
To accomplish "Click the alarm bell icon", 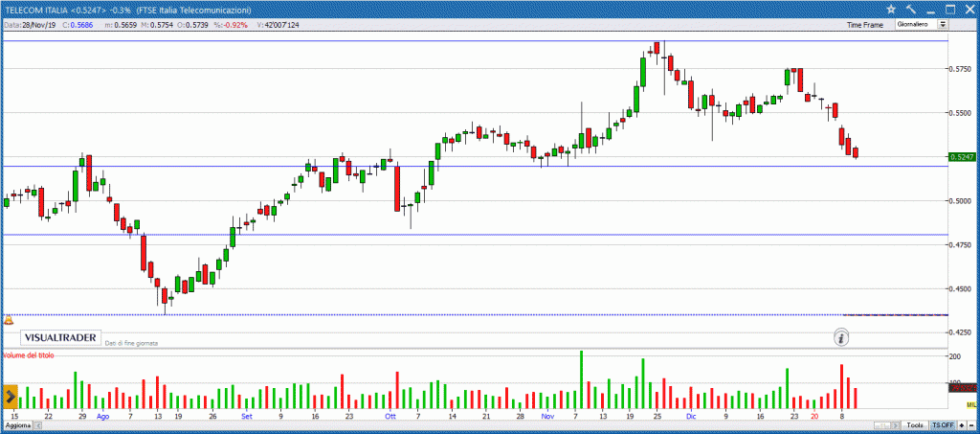I will coord(9,320).
